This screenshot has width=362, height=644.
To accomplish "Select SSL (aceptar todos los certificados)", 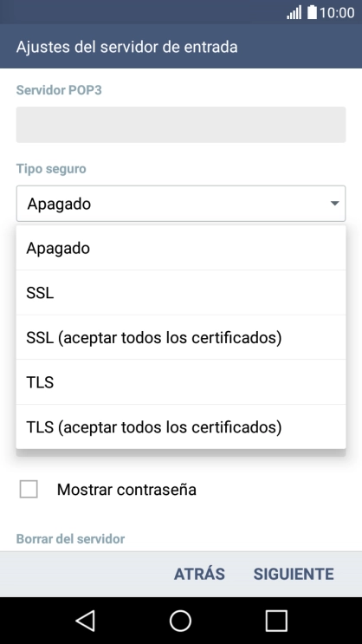I will [181, 338].
